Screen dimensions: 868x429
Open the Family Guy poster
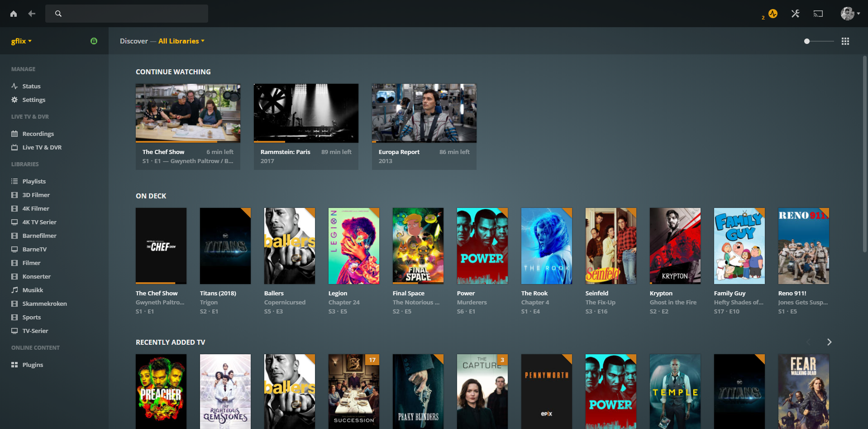pos(739,246)
